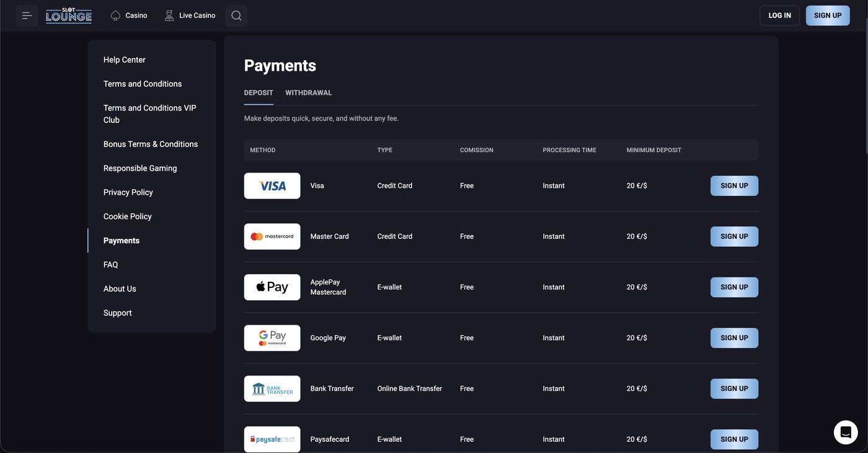This screenshot has height=453, width=868.
Task: Switch to the Deposit tab
Action: click(x=259, y=93)
